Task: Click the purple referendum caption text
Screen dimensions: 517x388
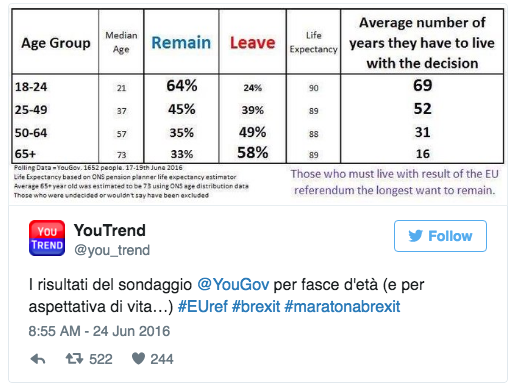Action: click(395, 182)
